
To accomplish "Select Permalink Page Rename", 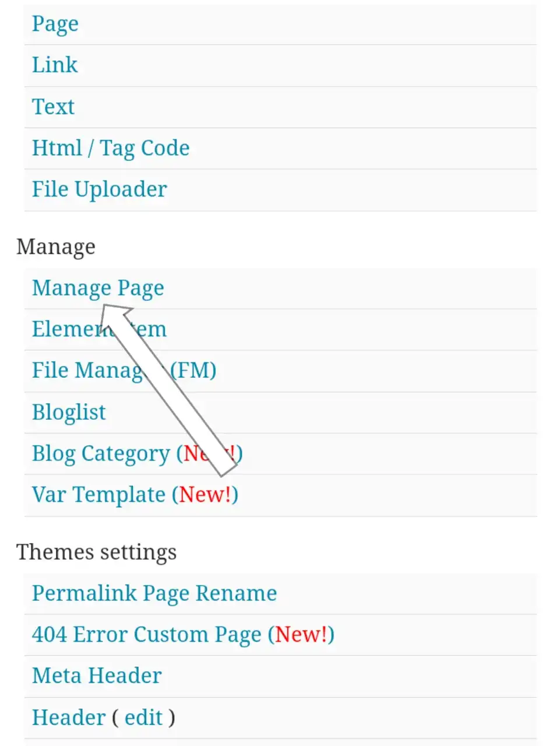I will click(154, 593).
